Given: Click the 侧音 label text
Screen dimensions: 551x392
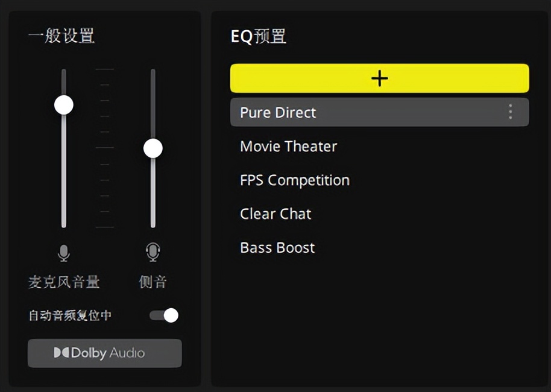Looking at the screenshot, I should 153,282.
